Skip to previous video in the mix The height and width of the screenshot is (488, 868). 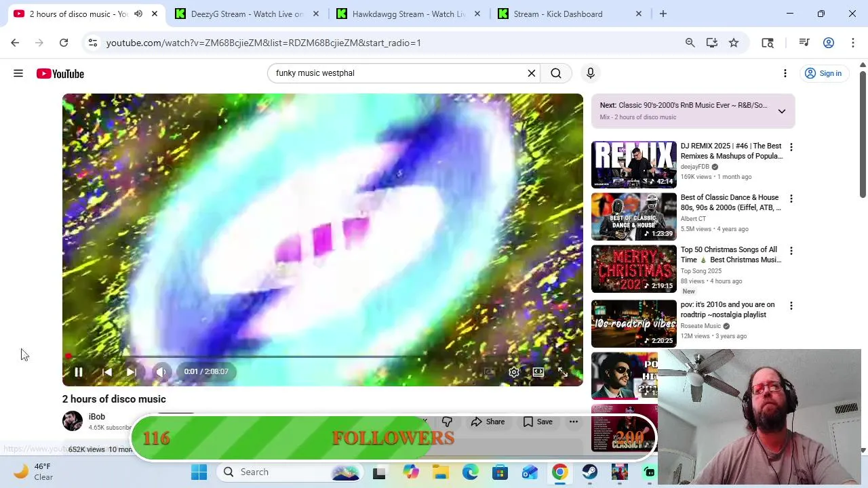[107, 371]
